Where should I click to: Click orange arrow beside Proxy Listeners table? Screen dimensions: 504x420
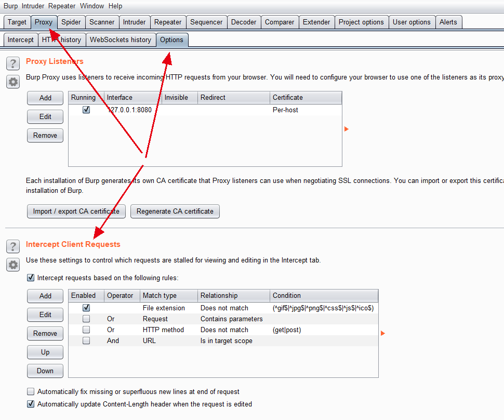click(346, 129)
